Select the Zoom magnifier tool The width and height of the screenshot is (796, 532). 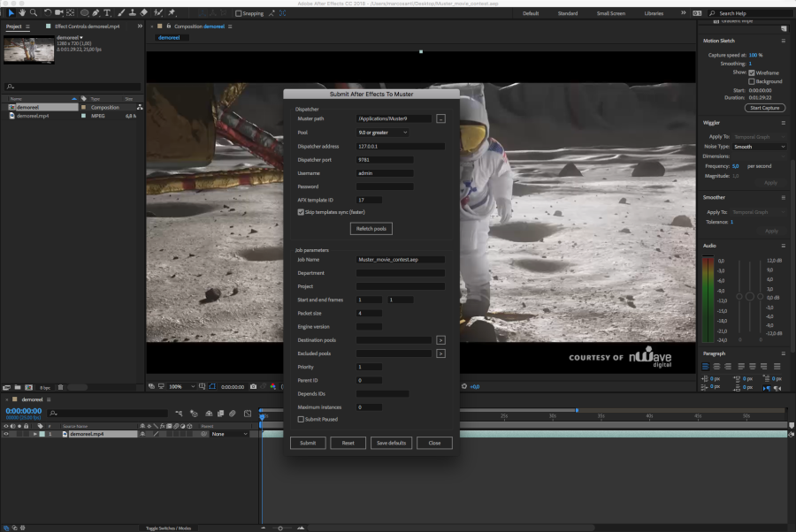click(34, 12)
